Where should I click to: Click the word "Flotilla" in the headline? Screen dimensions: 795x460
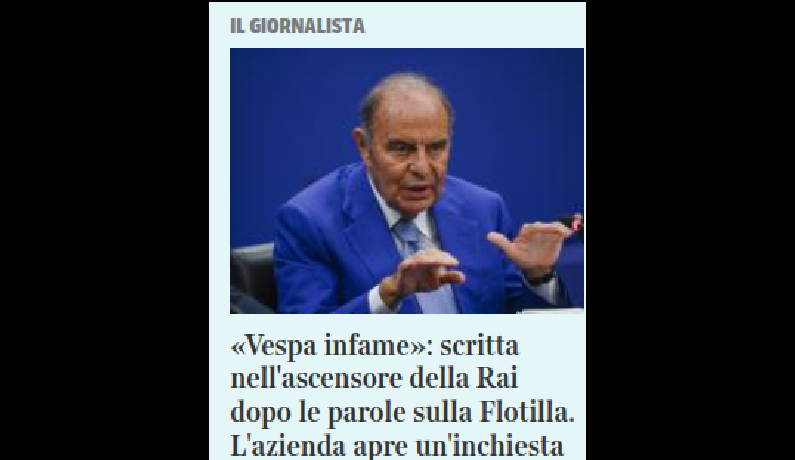coord(527,412)
